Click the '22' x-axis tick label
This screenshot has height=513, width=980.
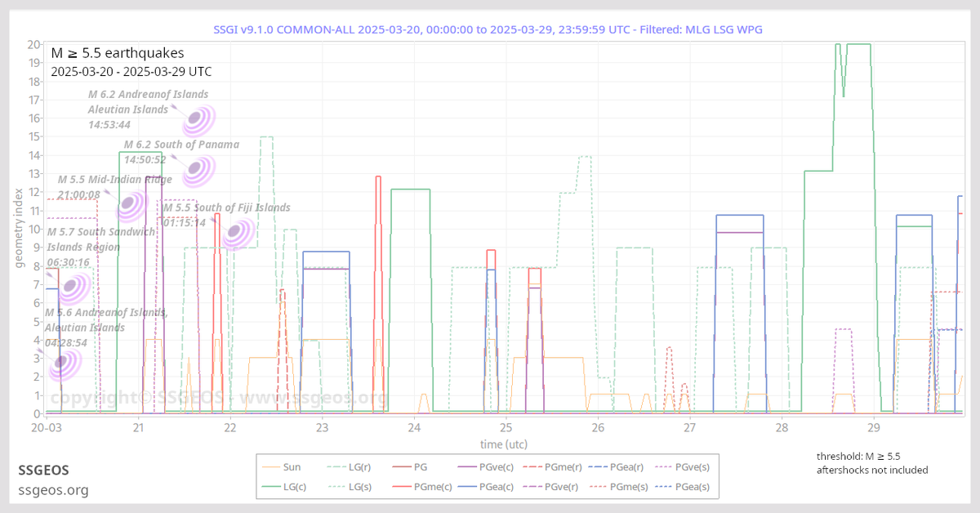click(230, 427)
